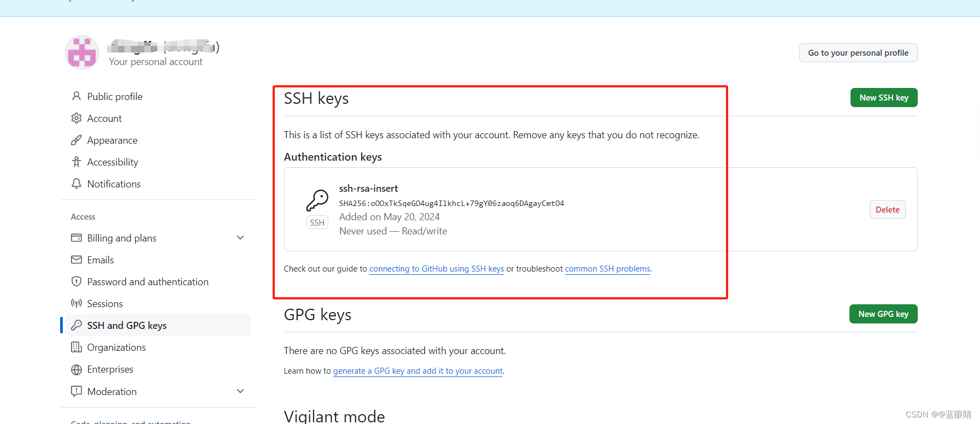Click the Password and authentication shield icon
Image resolution: width=980 pixels, height=424 pixels.
[x=76, y=281]
